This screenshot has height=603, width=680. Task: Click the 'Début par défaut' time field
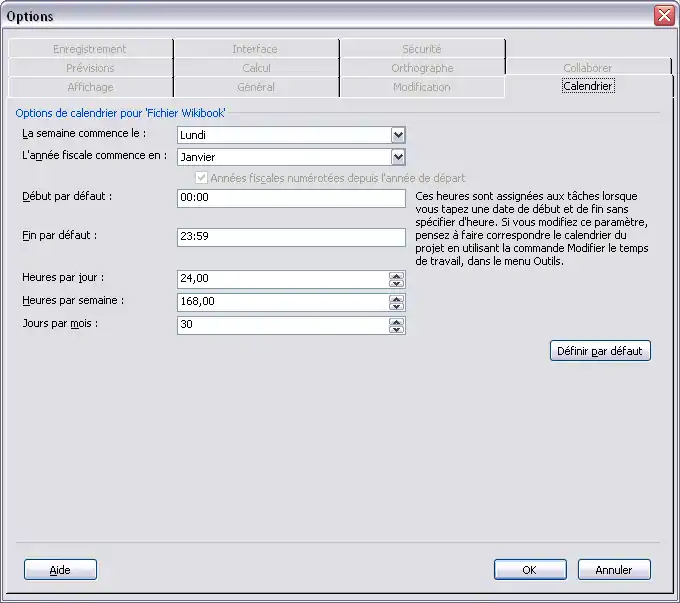290,198
